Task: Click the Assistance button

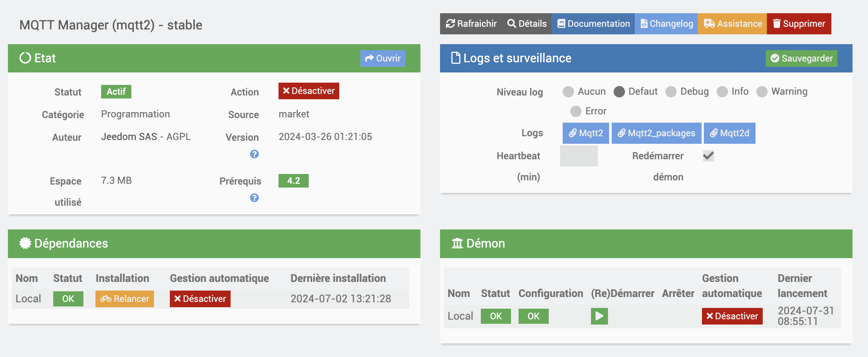Action: point(733,24)
